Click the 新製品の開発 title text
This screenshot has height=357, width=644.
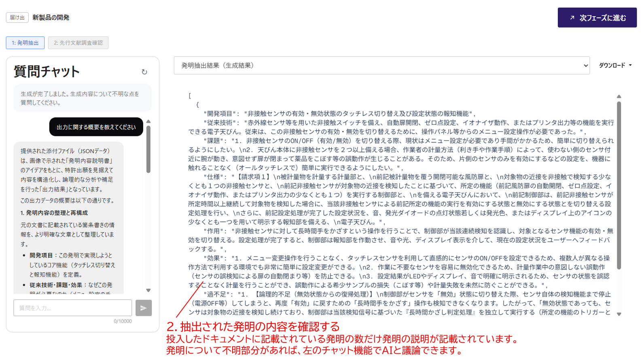(51, 17)
